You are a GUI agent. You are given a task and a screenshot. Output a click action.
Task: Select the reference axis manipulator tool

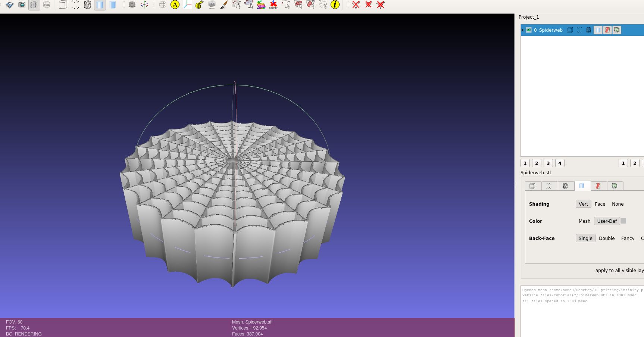click(187, 5)
